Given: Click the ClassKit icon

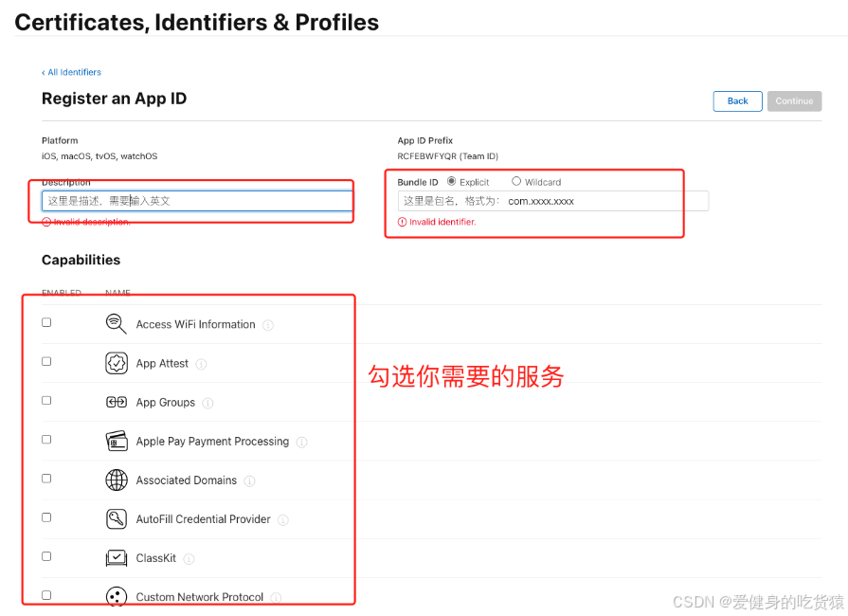Looking at the screenshot, I should pos(117,558).
